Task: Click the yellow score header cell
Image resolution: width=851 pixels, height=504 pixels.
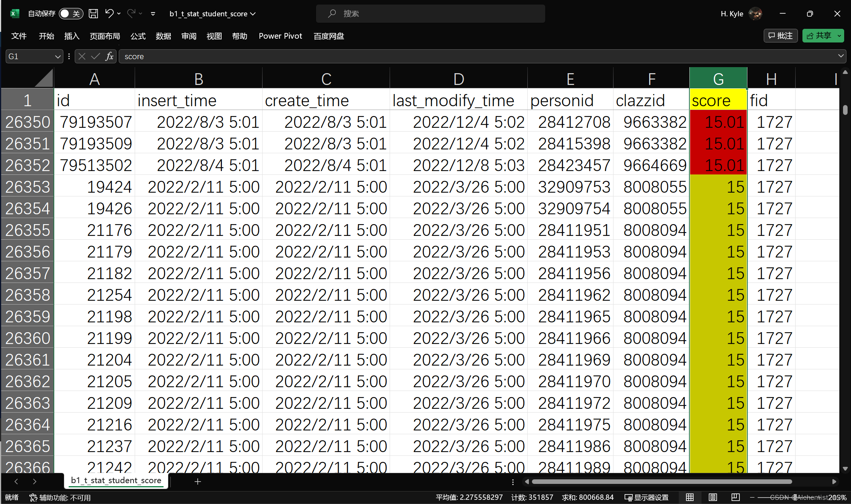Action: (x=718, y=100)
